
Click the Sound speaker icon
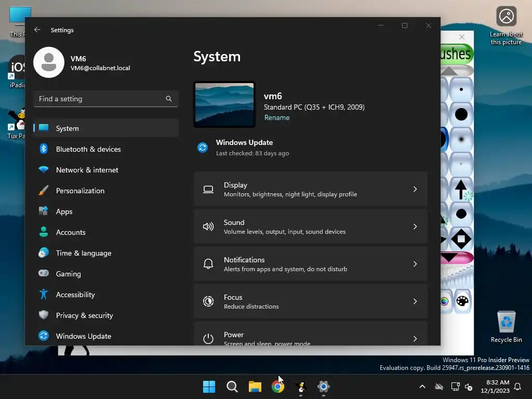click(x=208, y=227)
